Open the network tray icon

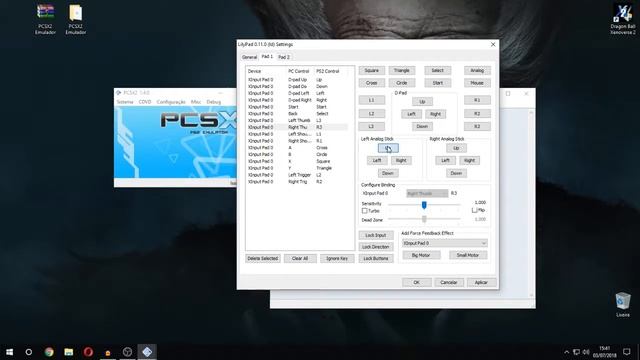coord(576,352)
